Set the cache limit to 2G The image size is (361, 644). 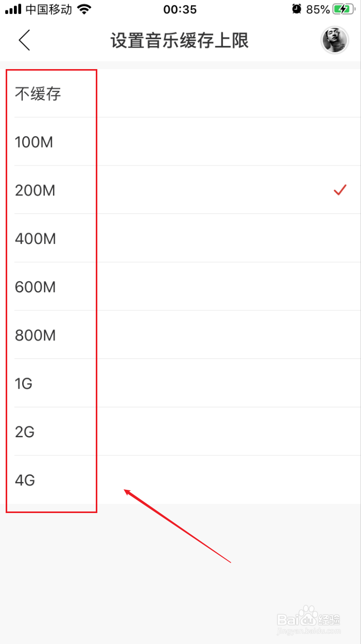(x=25, y=432)
